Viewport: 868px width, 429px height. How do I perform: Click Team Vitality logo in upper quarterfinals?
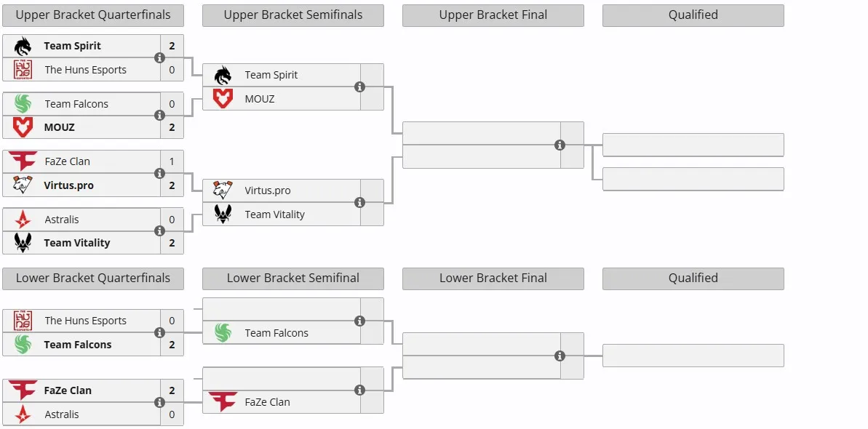point(23,242)
